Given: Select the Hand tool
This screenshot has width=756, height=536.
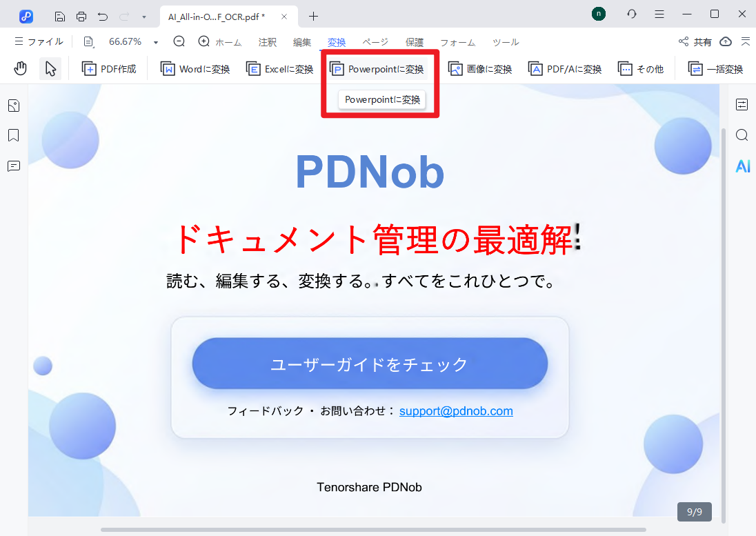Looking at the screenshot, I should (20, 68).
